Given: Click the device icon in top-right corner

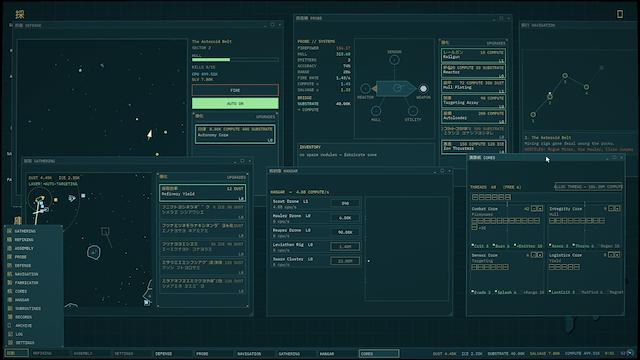Looking at the screenshot, I should tap(620, 14).
